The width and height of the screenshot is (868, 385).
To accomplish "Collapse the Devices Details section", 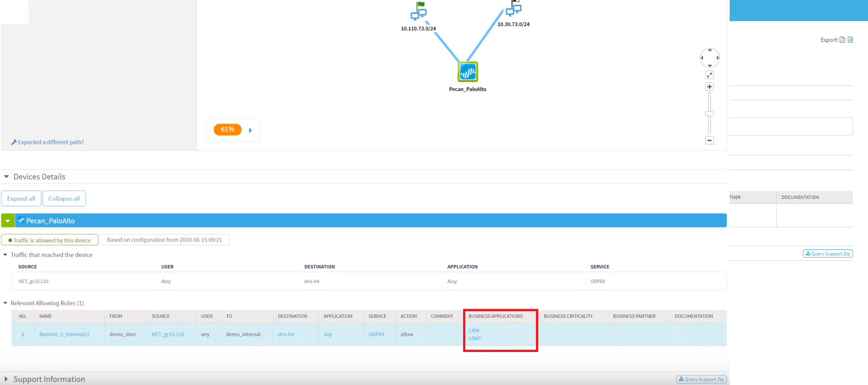I will [6, 176].
